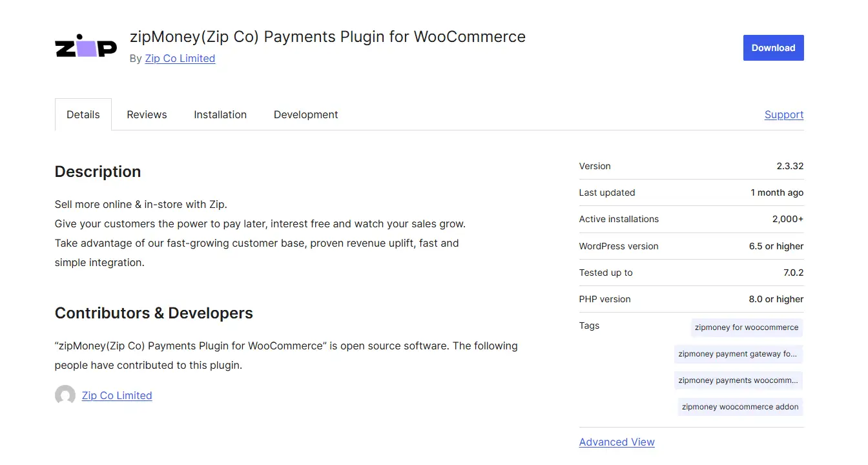The width and height of the screenshot is (868, 465).
Task: Click the active installations value 2,000+
Action: [788, 219]
